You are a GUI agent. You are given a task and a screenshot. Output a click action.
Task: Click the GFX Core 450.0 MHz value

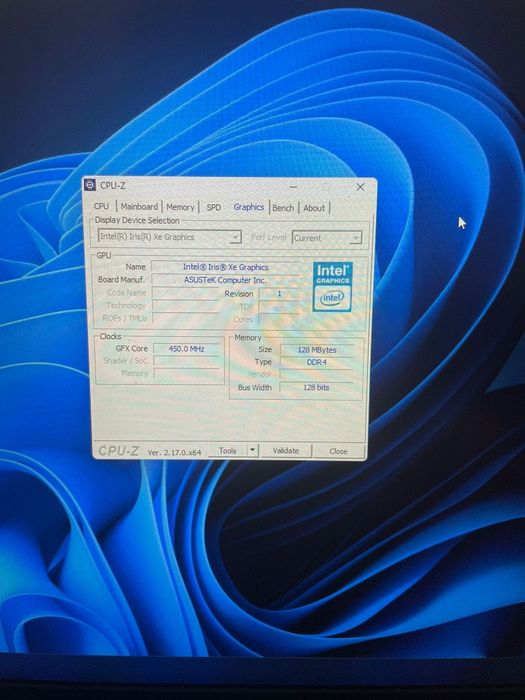[187, 349]
